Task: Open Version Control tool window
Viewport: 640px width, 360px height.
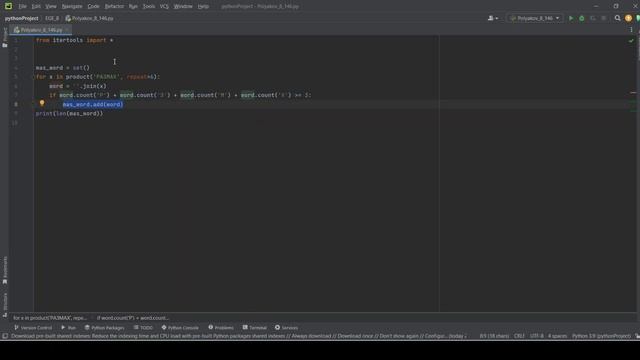Action: 33,328
